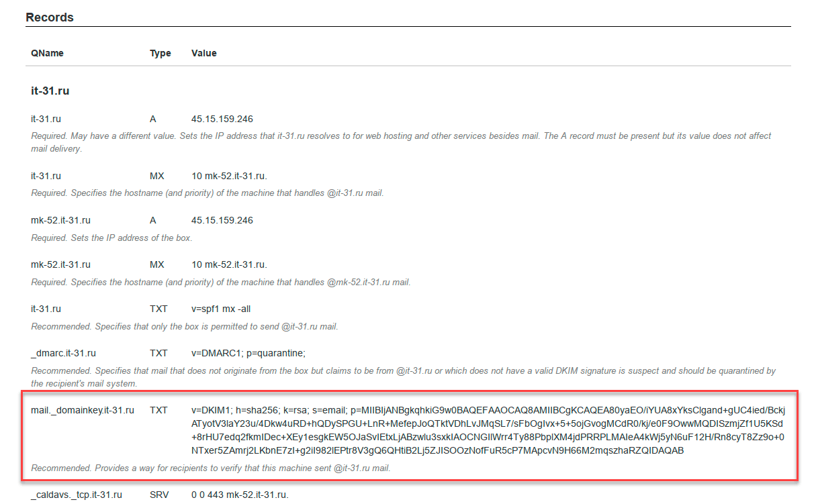The width and height of the screenshot is (814, 504).
Task: Select the 'v=DMARC1; p=quarantine;' value
Action: tap(248, 353)
